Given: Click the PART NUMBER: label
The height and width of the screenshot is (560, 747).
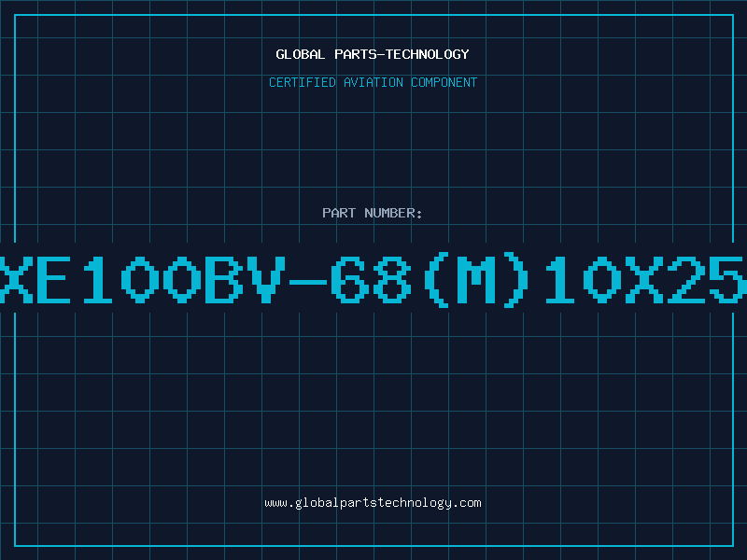Looking at the screenshot, I should (373, 213).
